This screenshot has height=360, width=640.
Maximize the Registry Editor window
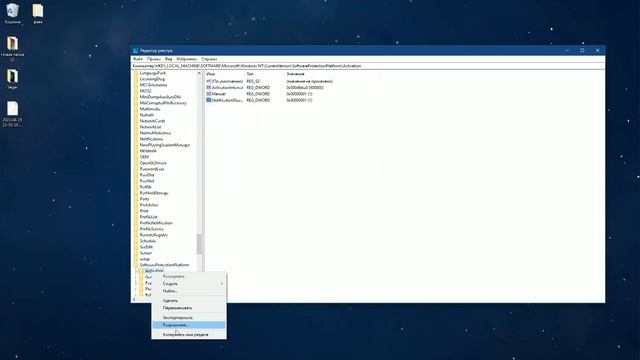coord(582,50)
